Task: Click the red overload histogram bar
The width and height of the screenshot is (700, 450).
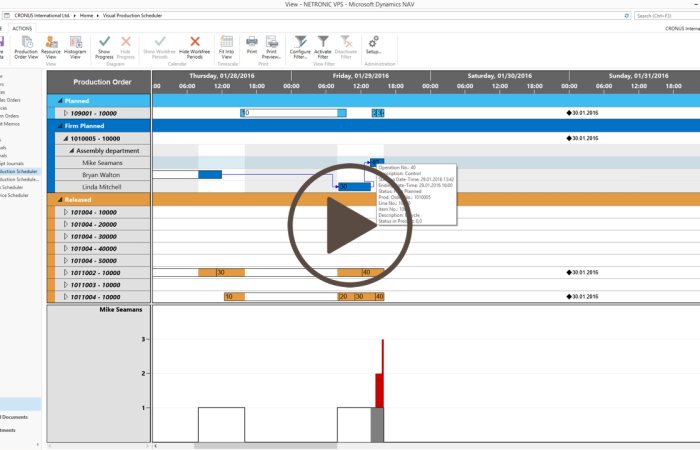Action: tap(380, 390)
